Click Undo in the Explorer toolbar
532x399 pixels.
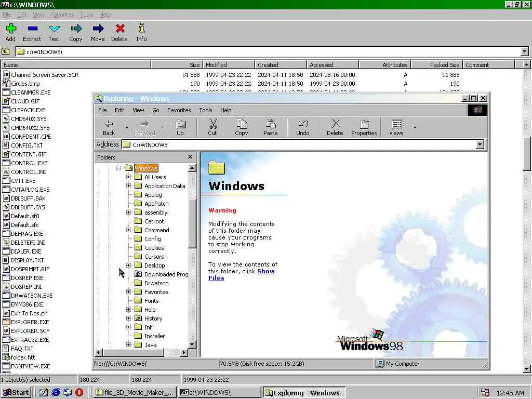coord(303,128)
